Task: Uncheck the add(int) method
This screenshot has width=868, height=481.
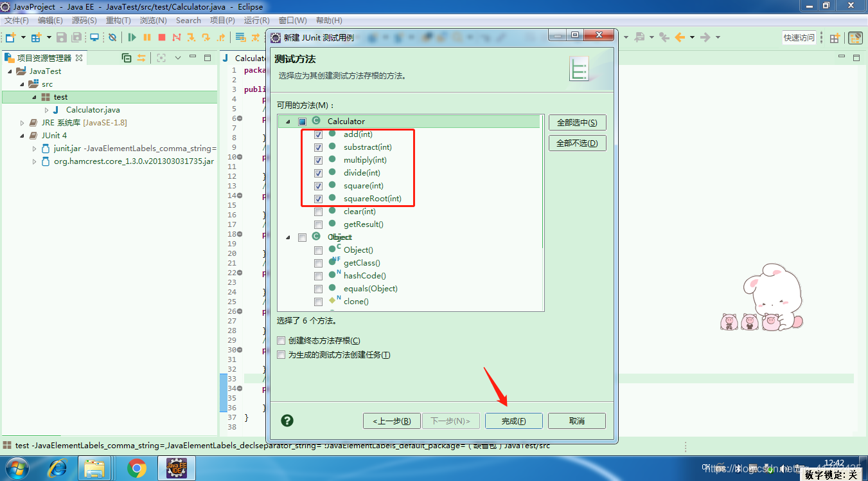Action: pos(318,134)
